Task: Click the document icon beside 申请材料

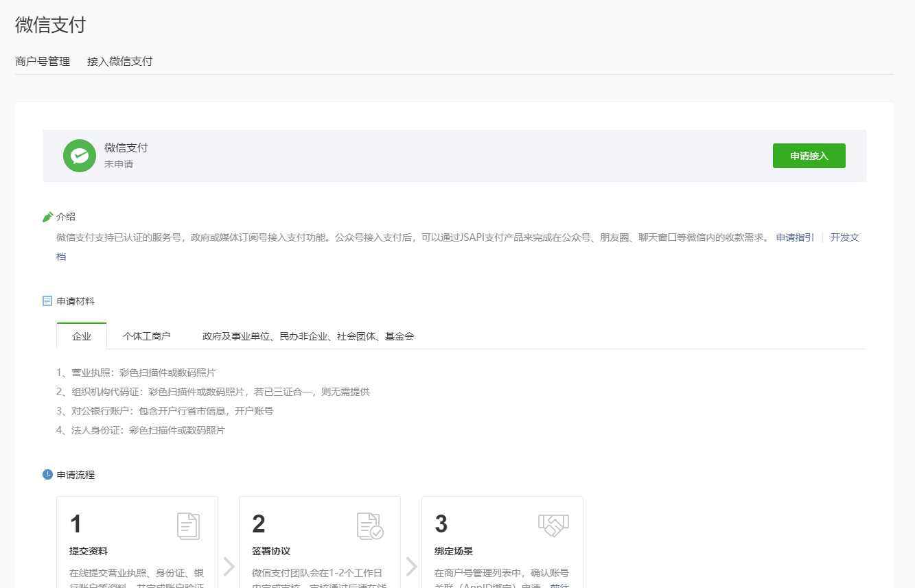Action: [47, 301]
